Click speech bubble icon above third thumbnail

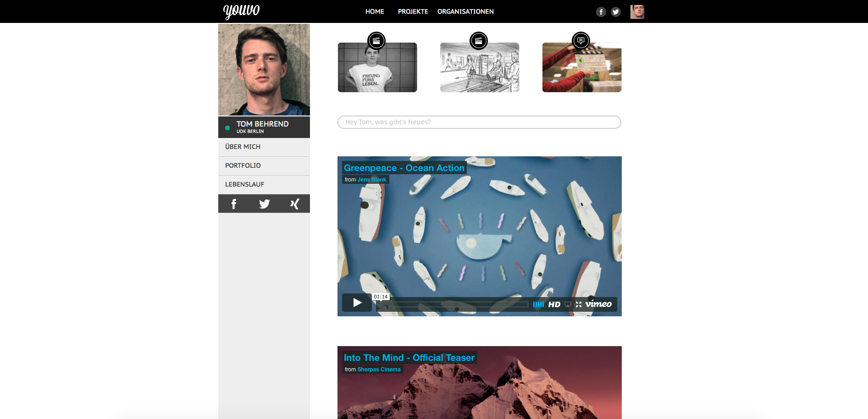tap(581, 41)
